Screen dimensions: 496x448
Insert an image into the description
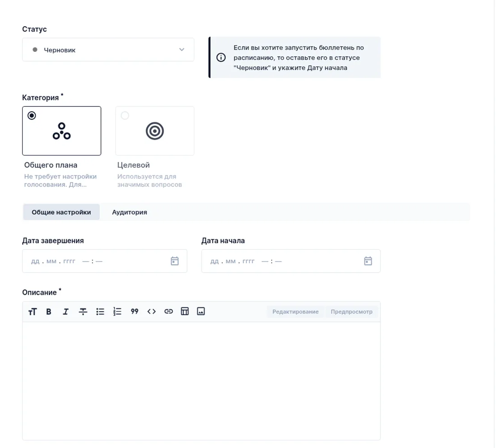click(x=201, y=312)
